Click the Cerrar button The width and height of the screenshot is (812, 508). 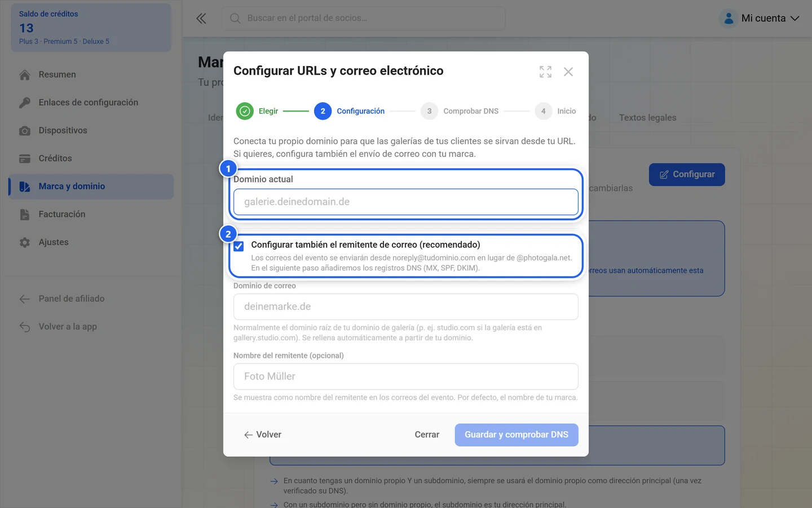(427, 435)
